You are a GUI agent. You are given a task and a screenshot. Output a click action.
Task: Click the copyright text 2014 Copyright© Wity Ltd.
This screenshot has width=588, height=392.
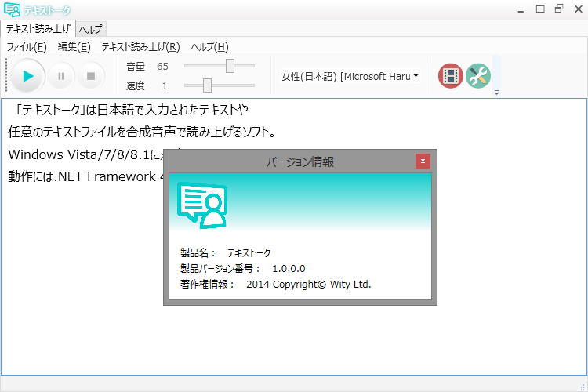coord(309,285)
